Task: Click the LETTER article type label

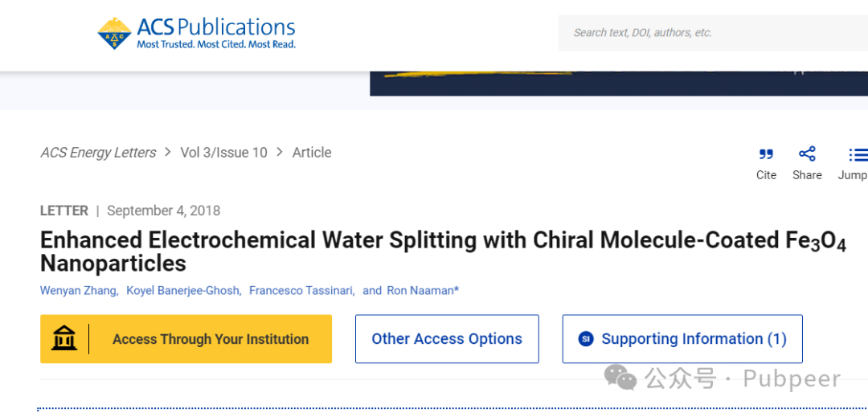Action: point(64,211)
